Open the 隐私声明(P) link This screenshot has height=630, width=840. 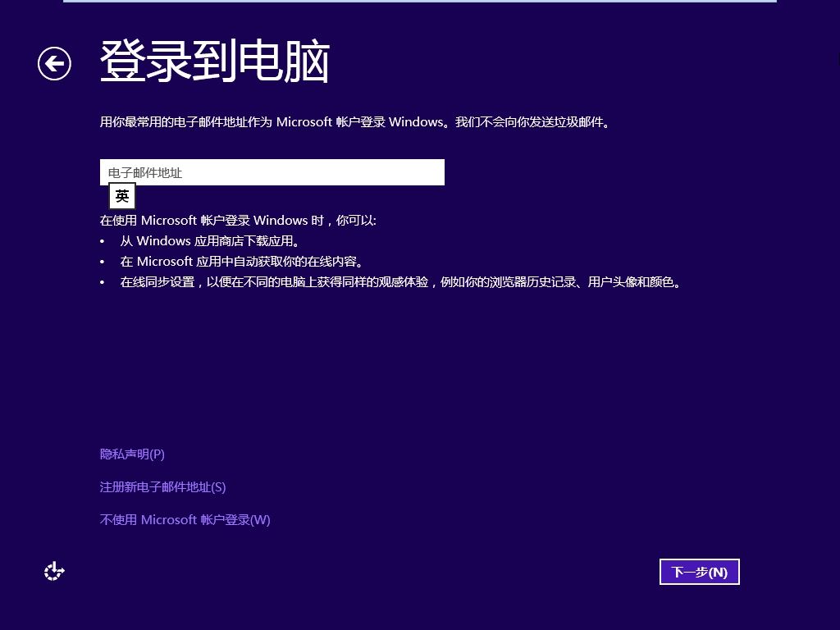132,454
